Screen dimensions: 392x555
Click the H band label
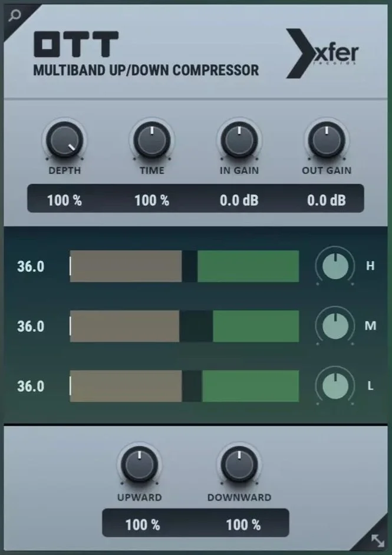(370, 266)
